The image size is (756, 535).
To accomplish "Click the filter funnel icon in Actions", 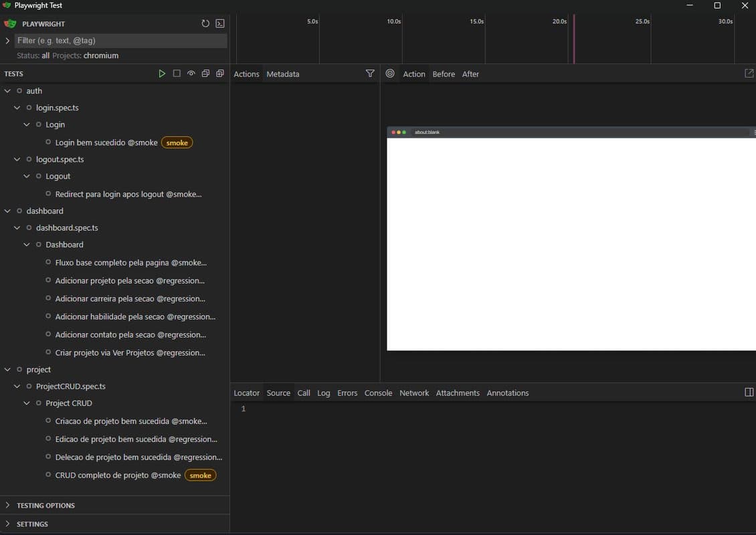I will tap(370, 74).
